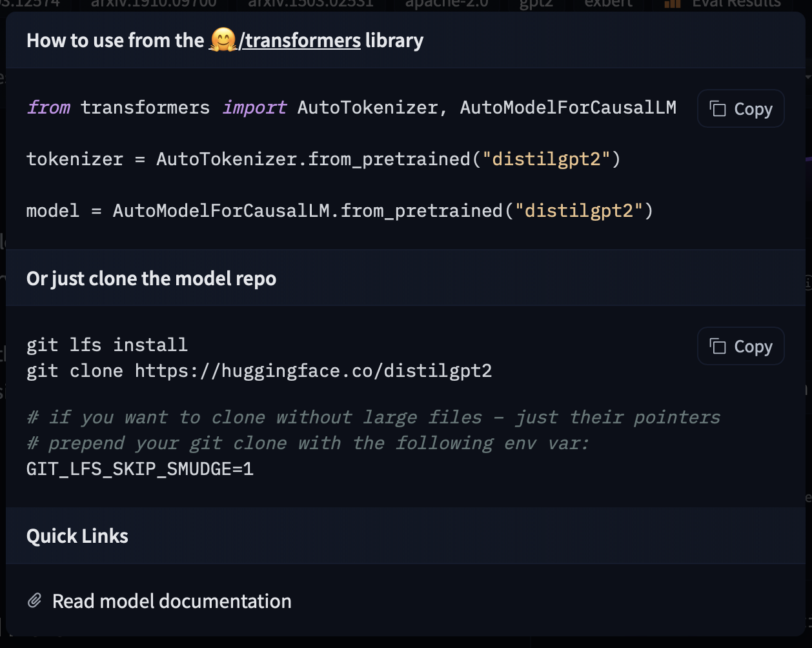Click the paperclip icon in Quick Links
This screenshot has height=648, width=812.
click(35, 601)
